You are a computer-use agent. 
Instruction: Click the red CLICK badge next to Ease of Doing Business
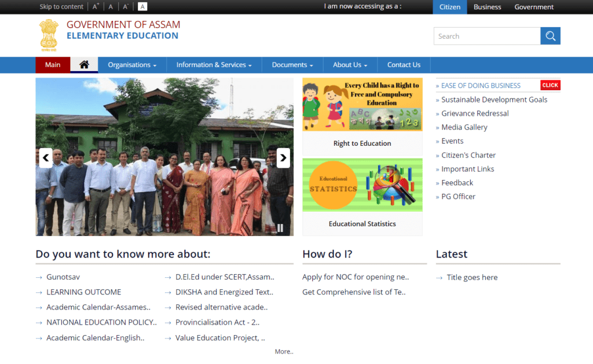550,84
